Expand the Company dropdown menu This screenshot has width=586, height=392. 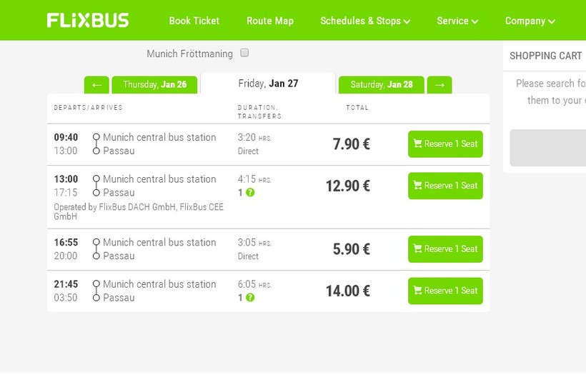pos(530,21)
